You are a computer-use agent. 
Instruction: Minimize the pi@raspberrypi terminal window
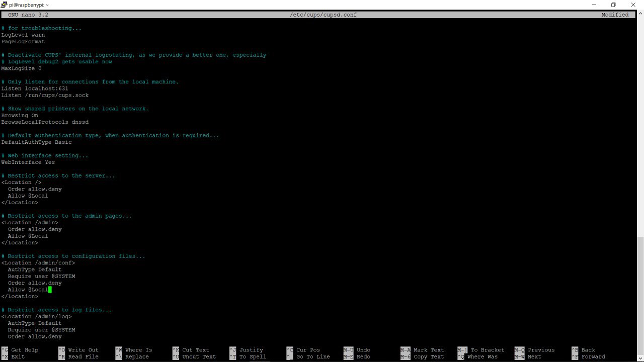(x=594, y=5)
